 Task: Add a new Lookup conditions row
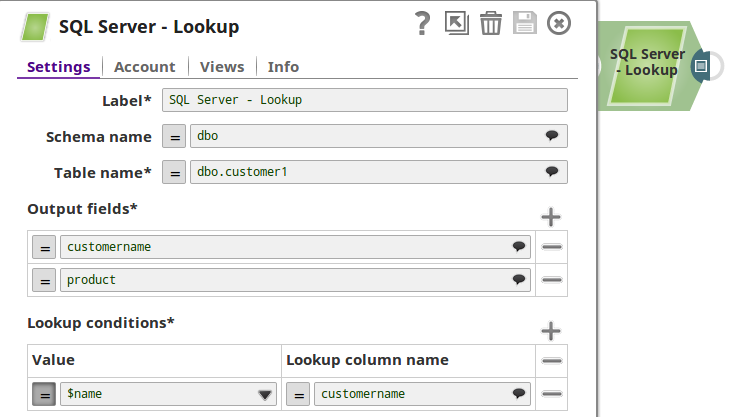point(551,331)
